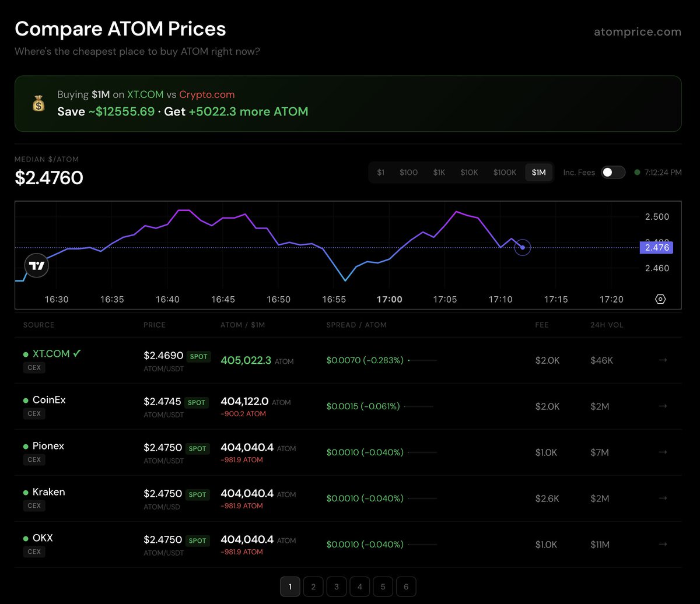This screenshot has height=604, width=700.
Task: Click the SPOT badge in Kraken row
Action: click(198, 494)
